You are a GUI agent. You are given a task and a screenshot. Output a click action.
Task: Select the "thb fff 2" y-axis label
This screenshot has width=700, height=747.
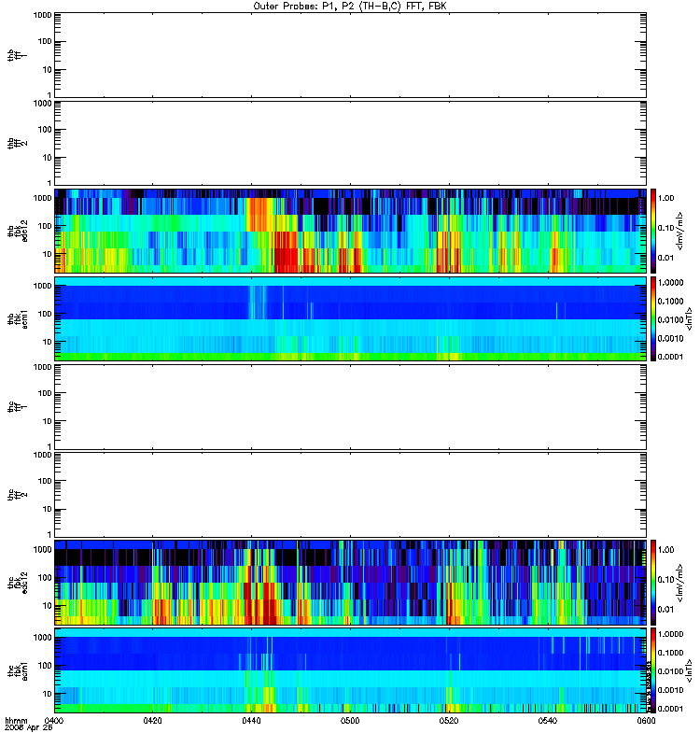click(x=18, y=144)
